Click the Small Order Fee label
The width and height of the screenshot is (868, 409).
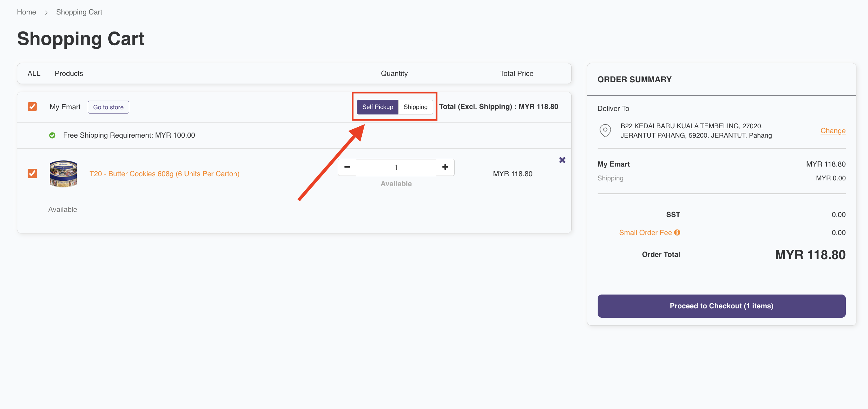click(x=645, y=232)
